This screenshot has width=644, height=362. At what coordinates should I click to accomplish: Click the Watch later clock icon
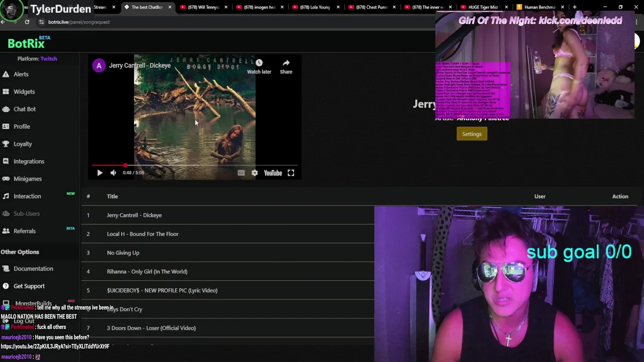point(259,63)
